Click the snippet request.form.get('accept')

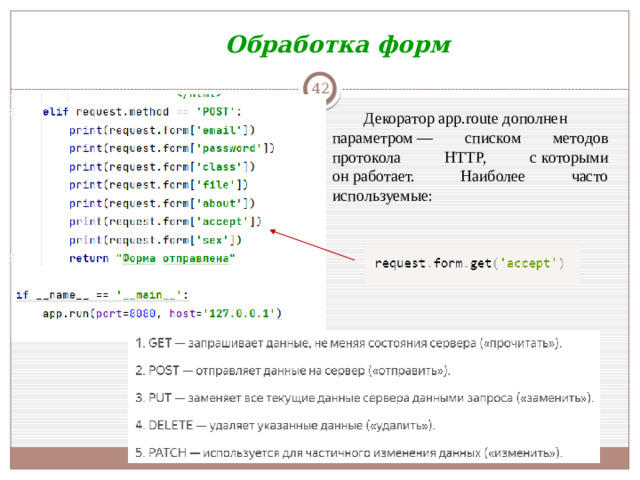[x=469, y=263]
